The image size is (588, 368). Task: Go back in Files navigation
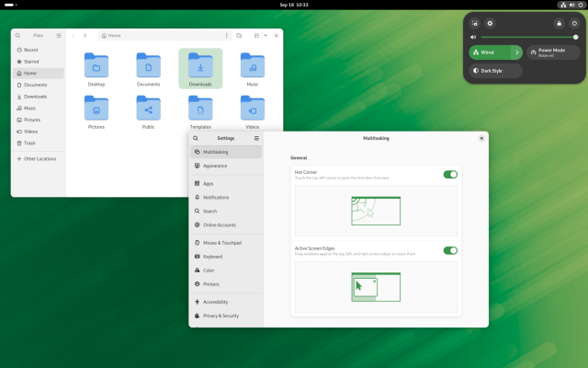click(73, 35)
